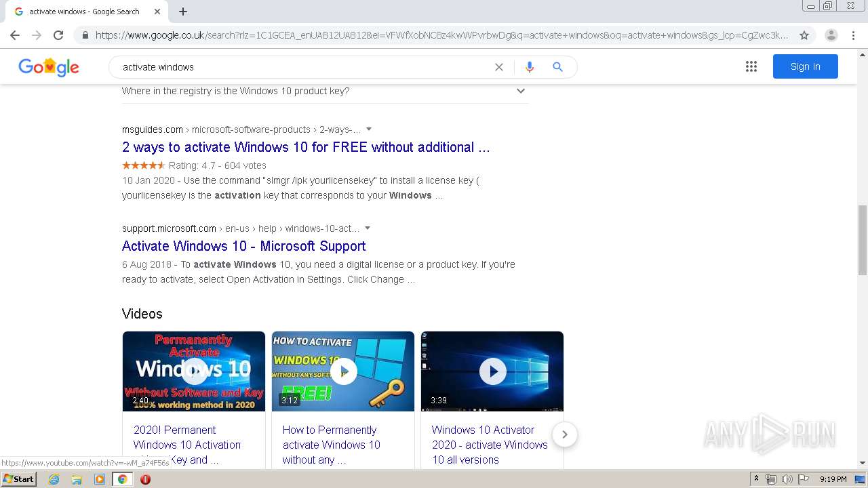This screenshot has width=868, height=488.
Task: Open the Windows Start menu
Action: (x=18, y=479)
